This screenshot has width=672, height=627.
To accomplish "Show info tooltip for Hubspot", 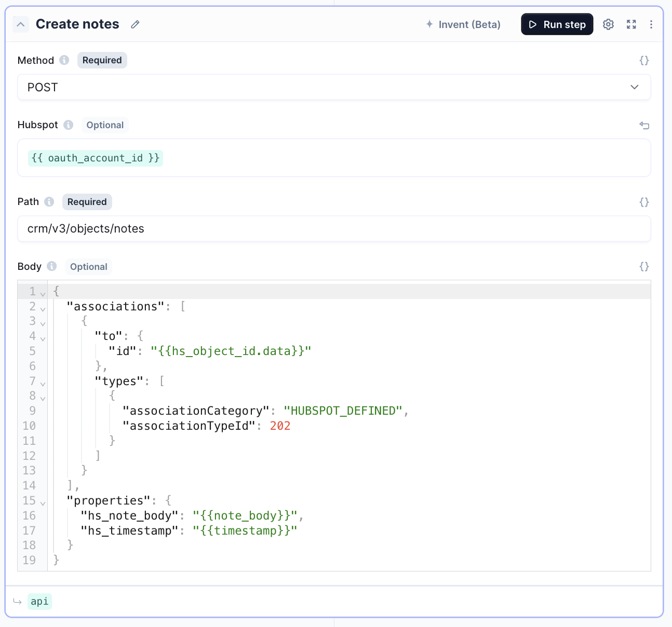I will pos(69,125).
